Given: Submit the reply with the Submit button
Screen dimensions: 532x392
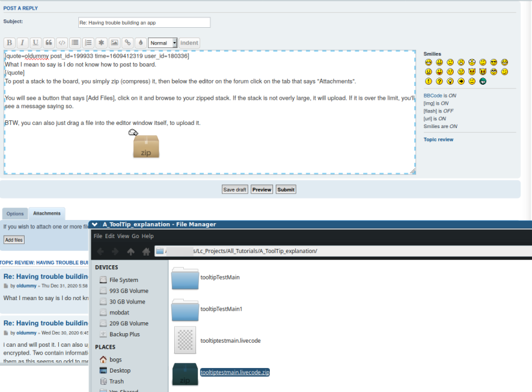Looking at the screenshot, I should tap(286, 190).
